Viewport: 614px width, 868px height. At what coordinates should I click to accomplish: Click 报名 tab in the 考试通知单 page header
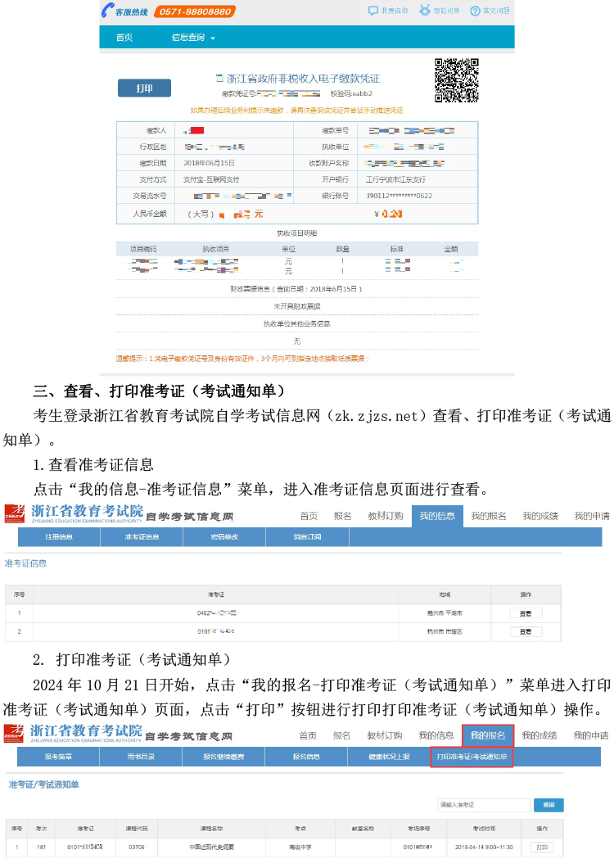pos(341,735)
